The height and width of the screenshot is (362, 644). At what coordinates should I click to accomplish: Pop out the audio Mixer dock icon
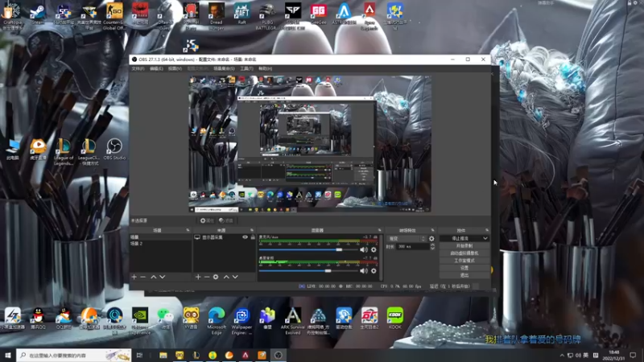pyautogui.click(x=379, y=230)
